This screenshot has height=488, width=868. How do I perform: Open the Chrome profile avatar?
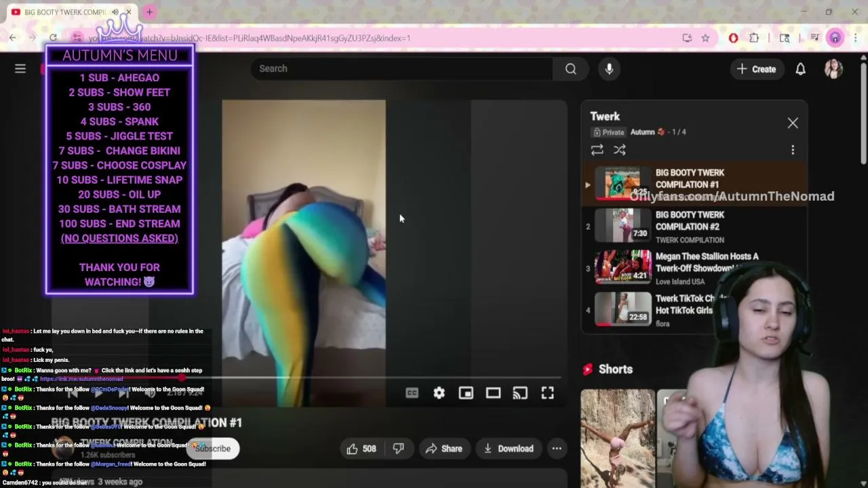(835, 38)
